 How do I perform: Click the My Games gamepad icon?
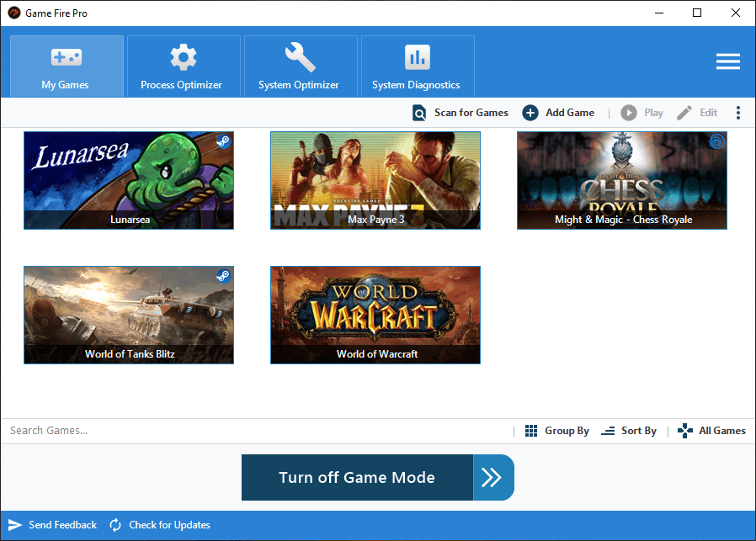67,57
